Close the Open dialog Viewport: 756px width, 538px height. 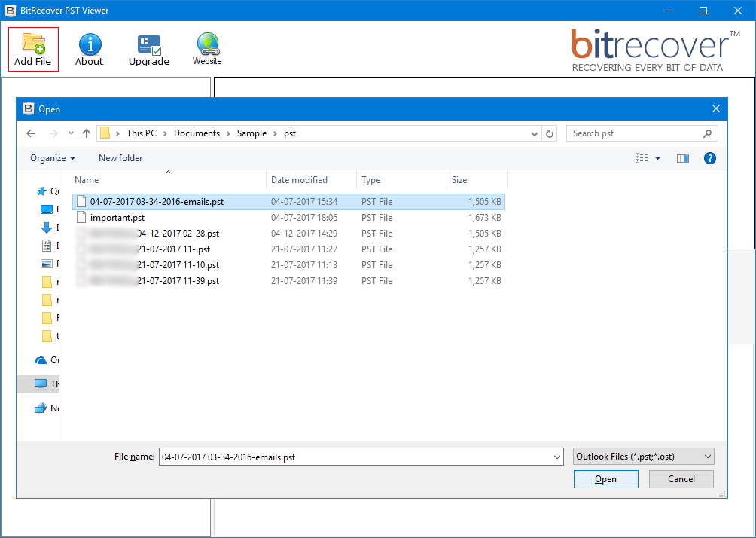pos(716,109)
